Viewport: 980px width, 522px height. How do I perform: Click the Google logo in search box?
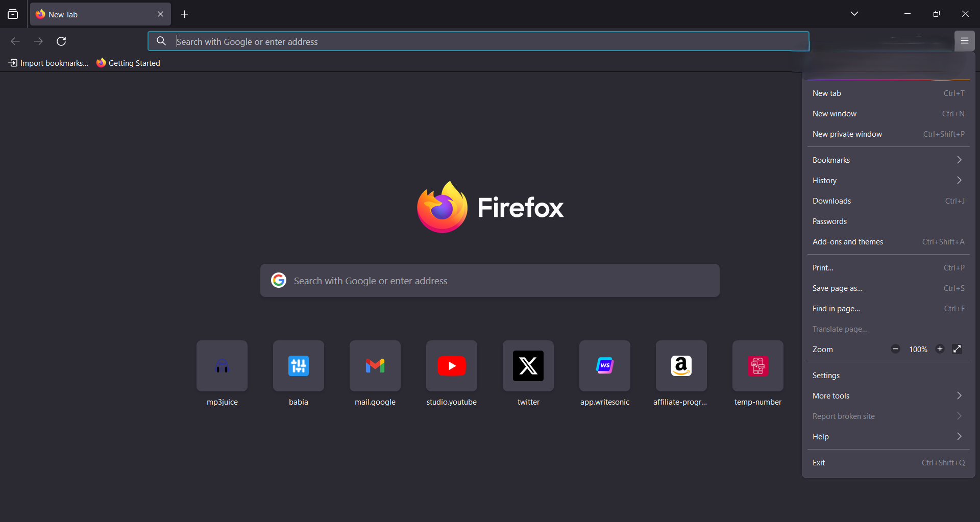pyautogui.click(x=279, y=280)
